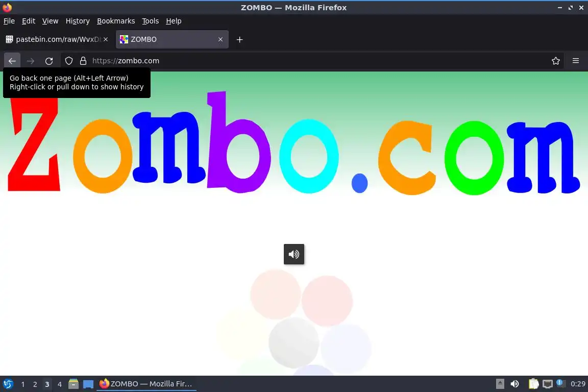Select the ZOMBO Firefox taskbar entry
The height and width of the screenshot is (392, 588).
coord(146,384)
